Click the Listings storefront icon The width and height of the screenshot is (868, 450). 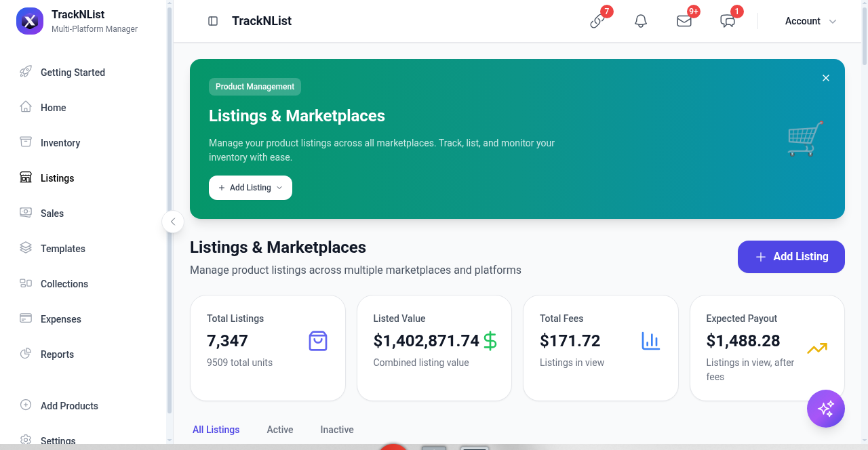[26, 178]
